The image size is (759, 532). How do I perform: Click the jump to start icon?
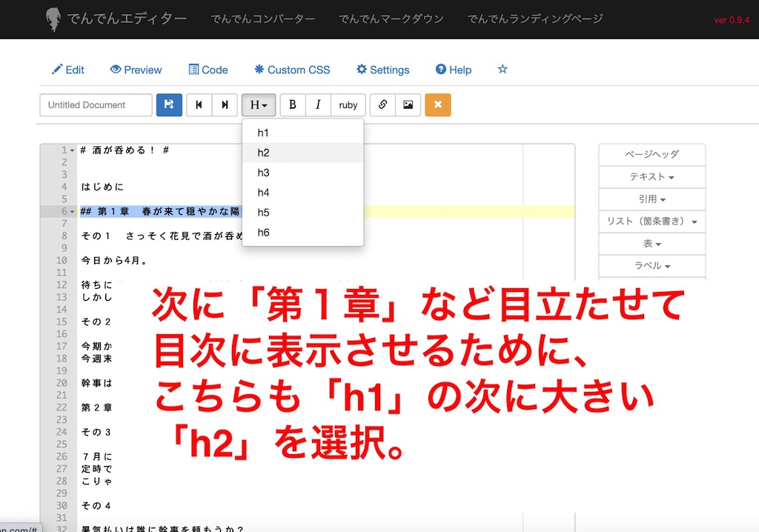(199, 105)
